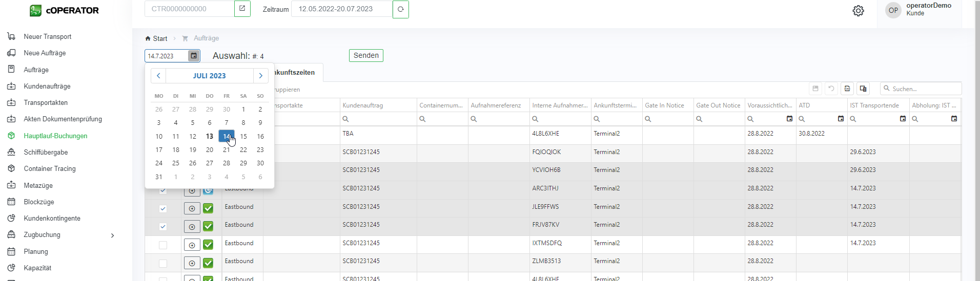Open Schiffübergabe in the sidebar
Screen dimensions: 980x281
pyautogui.click(x=46, y=153)
